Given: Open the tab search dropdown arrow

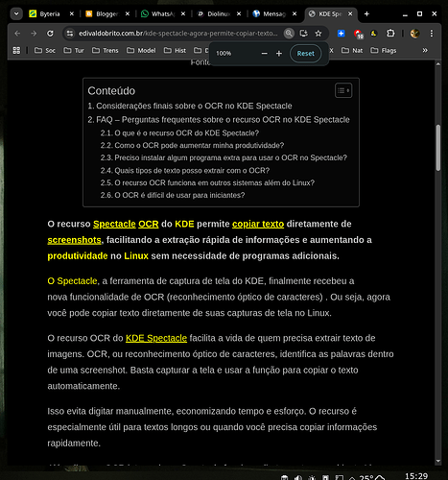Looking at the screenshot, I should pos(16,13).
